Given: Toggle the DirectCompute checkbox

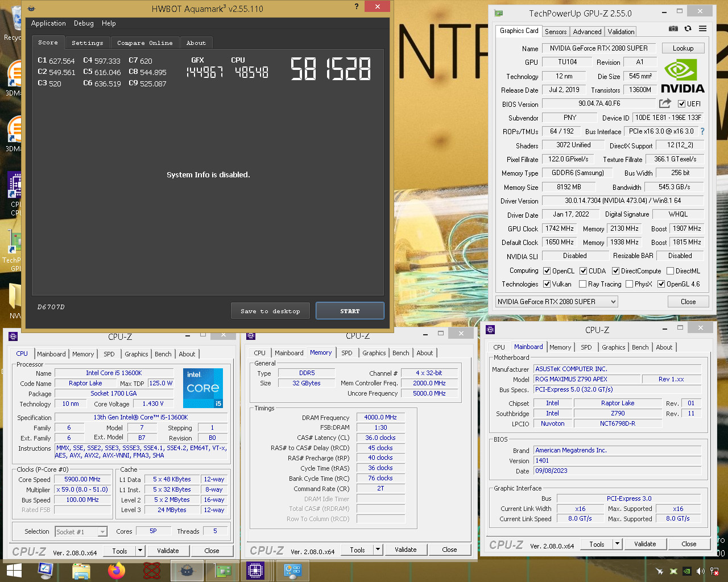Looking at the screenshot, I should [x=615, y=271].
